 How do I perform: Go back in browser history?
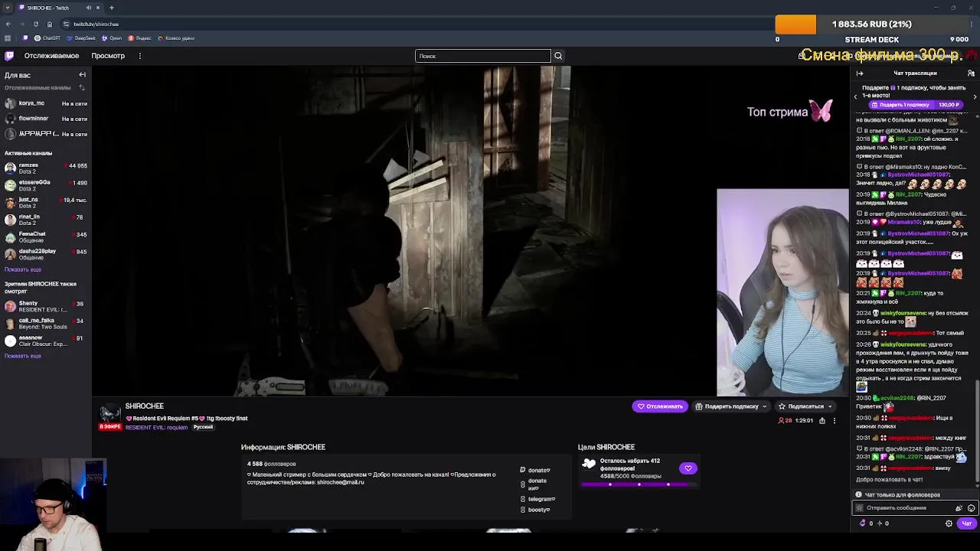tap(8, 24)
